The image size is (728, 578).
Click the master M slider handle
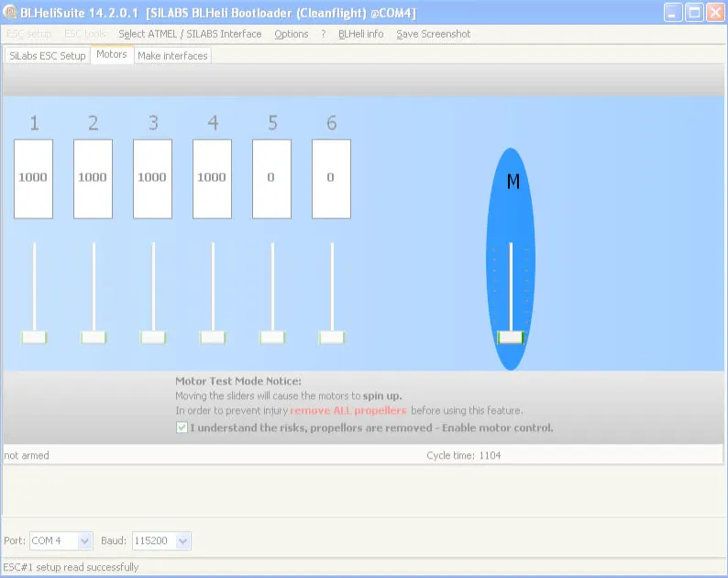pyautogui.click(x=511, y=338)
